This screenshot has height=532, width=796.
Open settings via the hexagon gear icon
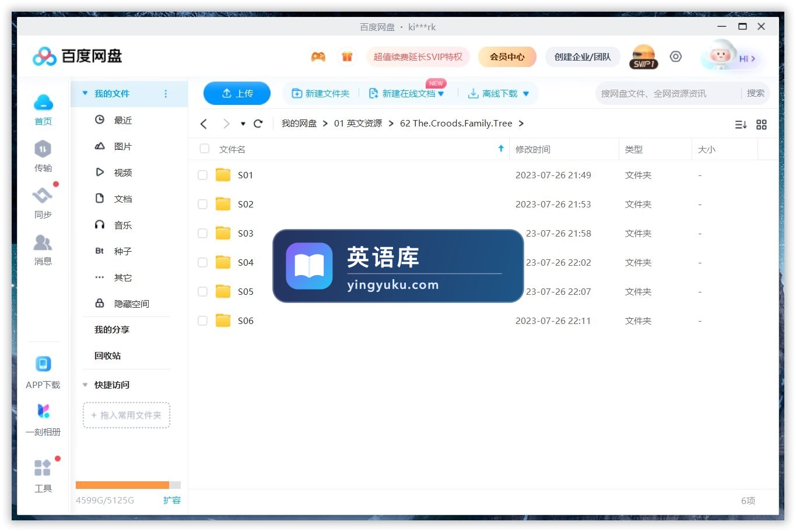(675, 57)
